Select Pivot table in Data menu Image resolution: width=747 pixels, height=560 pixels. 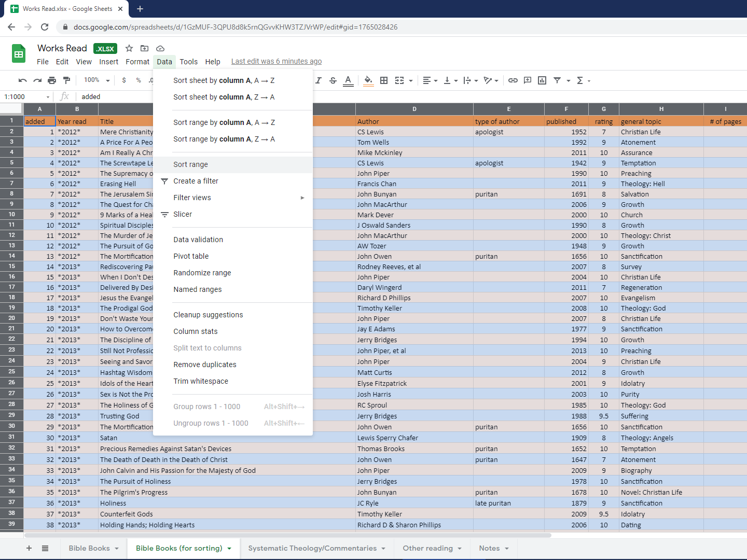191,256
